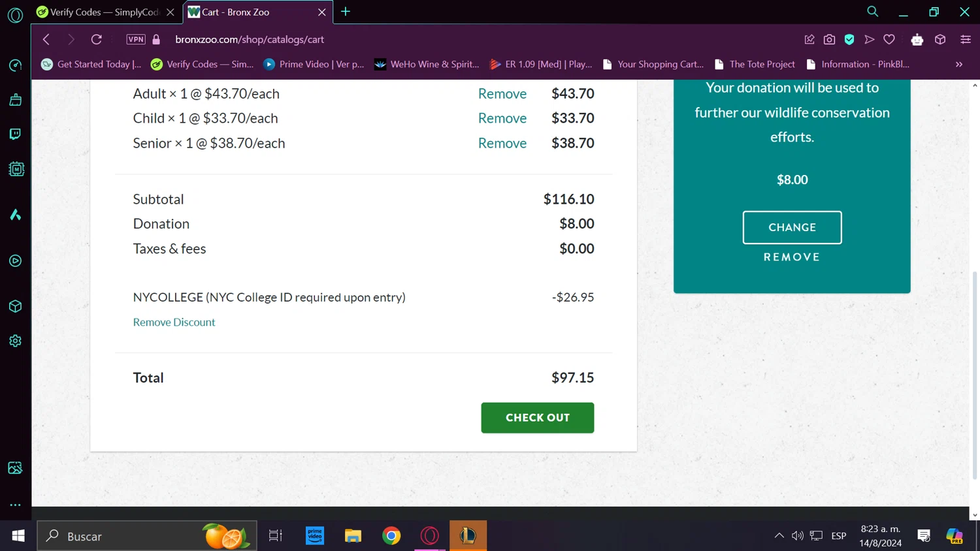Search open tabs with the magnifier icon
The image size is (980, 551).
(872, 12)
